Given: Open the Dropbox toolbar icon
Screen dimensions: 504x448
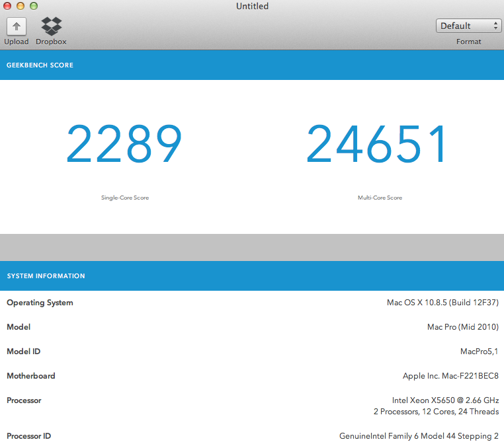Looking at the screenshot, I should (52, 26).
